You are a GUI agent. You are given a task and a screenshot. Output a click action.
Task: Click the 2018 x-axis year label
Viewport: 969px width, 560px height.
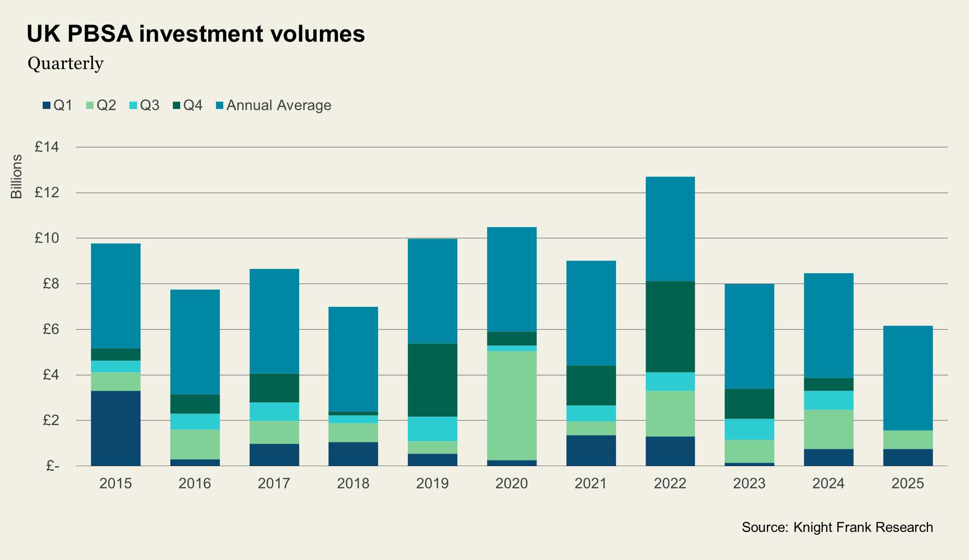353,483
